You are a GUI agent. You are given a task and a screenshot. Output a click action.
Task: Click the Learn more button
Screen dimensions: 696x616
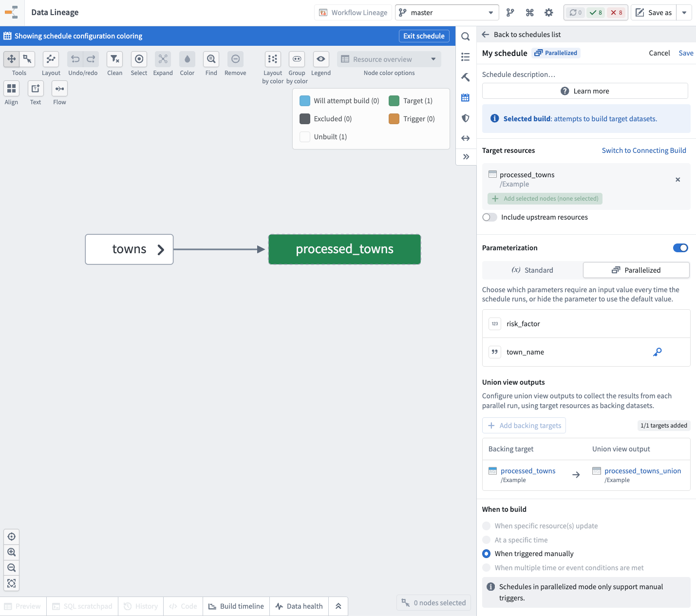point(585,91)
